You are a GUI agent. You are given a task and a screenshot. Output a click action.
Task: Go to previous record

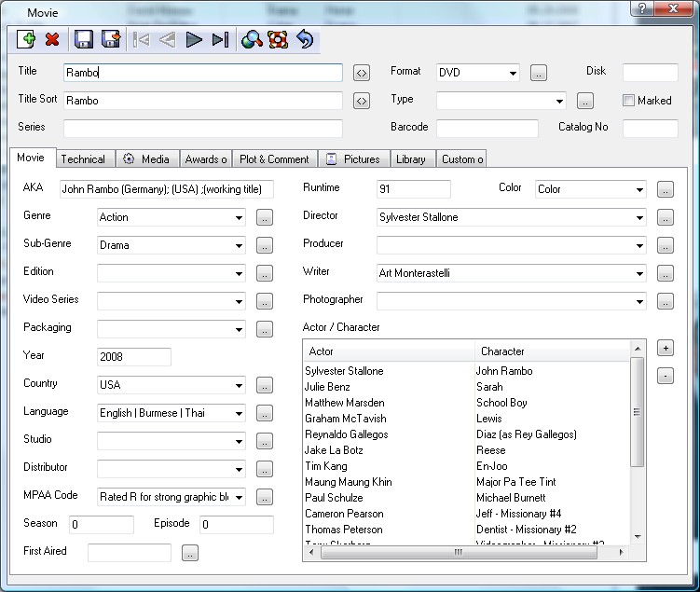point(168,40)
